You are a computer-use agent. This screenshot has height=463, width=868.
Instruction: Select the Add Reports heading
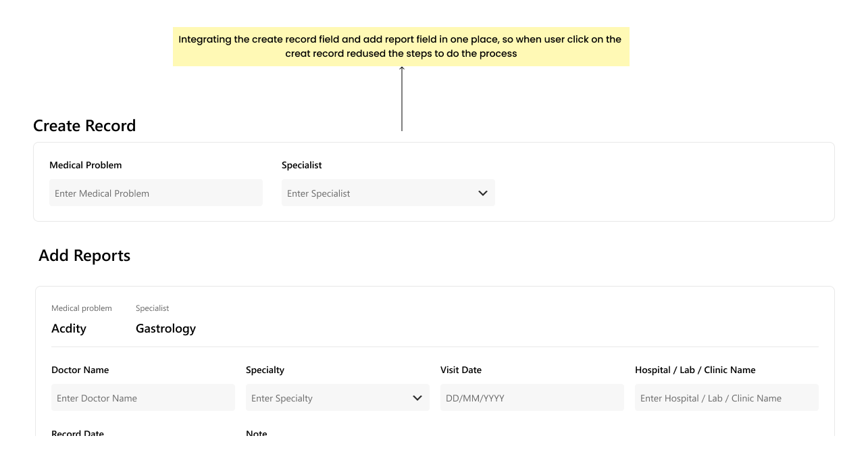coord(84,255)
